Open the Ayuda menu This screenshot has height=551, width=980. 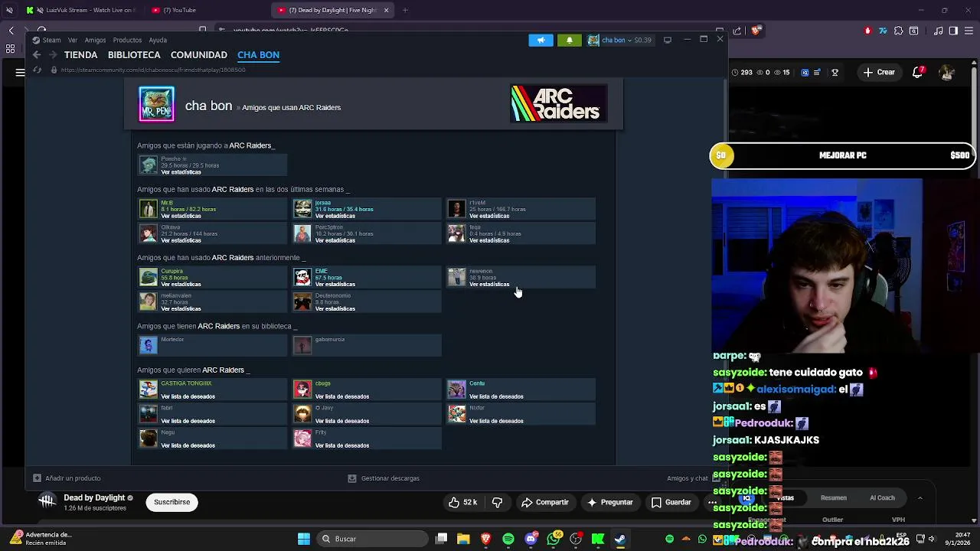click(x=158, y=40)
